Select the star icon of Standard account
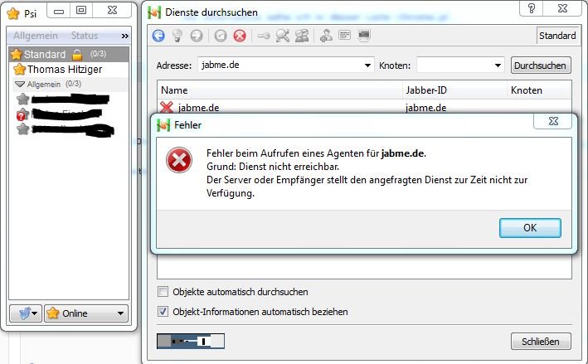The width and height of the screenshot is (588, 364). coord(17,55)
